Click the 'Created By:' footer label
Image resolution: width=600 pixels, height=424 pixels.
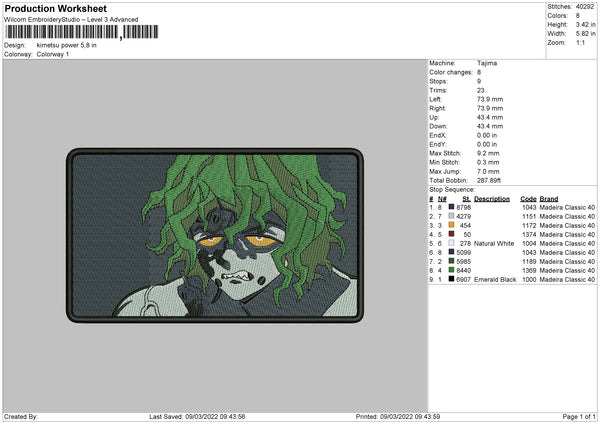pyautogui.click(x=21, y=416)
